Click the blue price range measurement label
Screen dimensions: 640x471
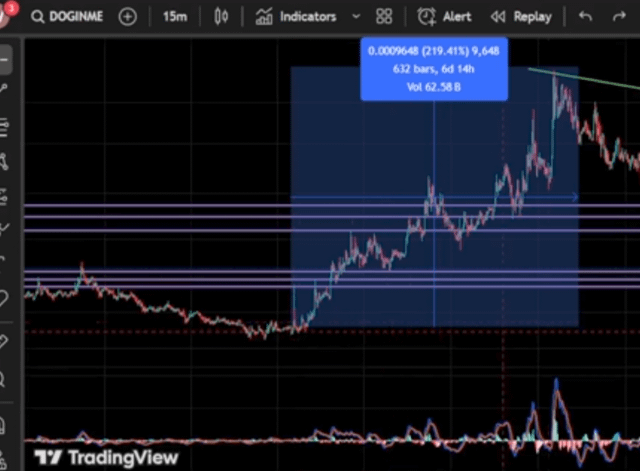click(434, 69)
